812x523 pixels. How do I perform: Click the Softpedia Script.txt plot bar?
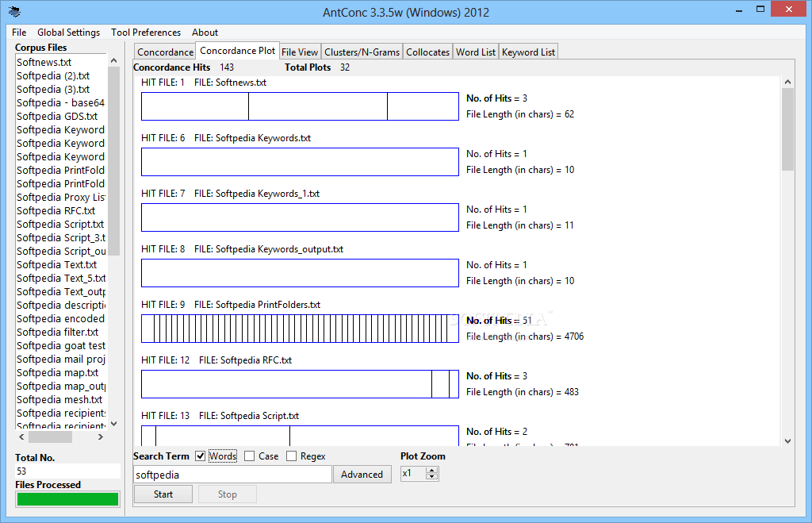(x=300, y=436)
